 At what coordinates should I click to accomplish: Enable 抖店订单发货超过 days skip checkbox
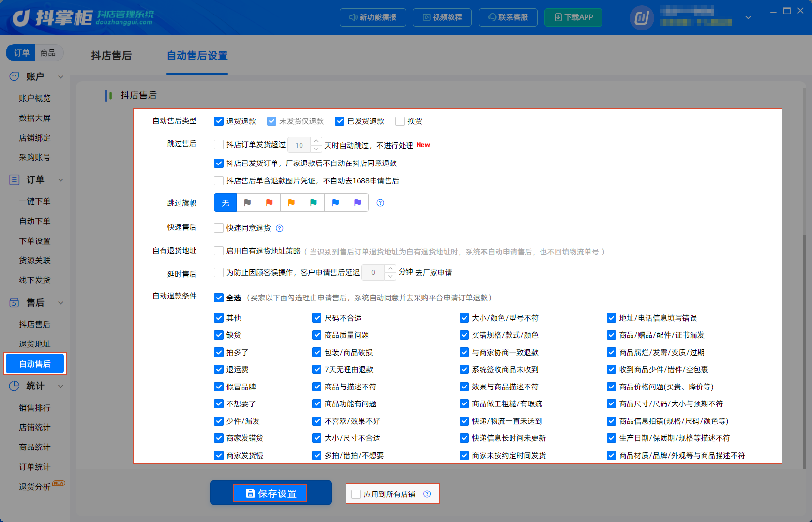pos(219,144)
